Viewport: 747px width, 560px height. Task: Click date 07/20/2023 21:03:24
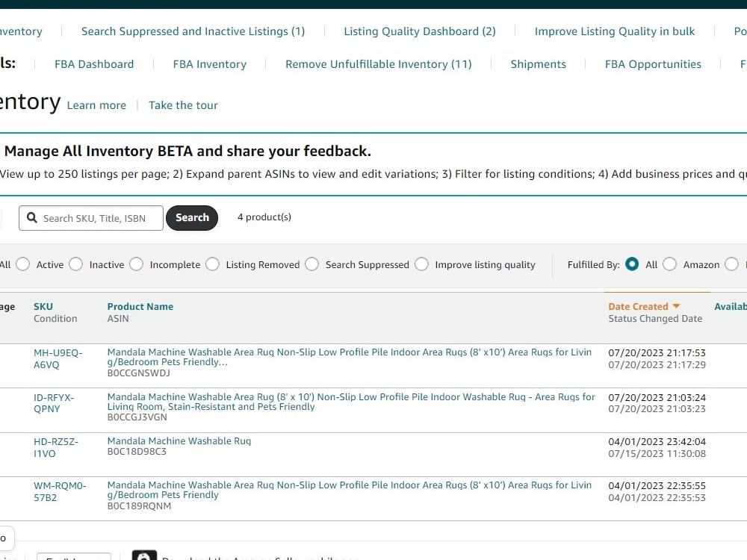coord(657,398)
